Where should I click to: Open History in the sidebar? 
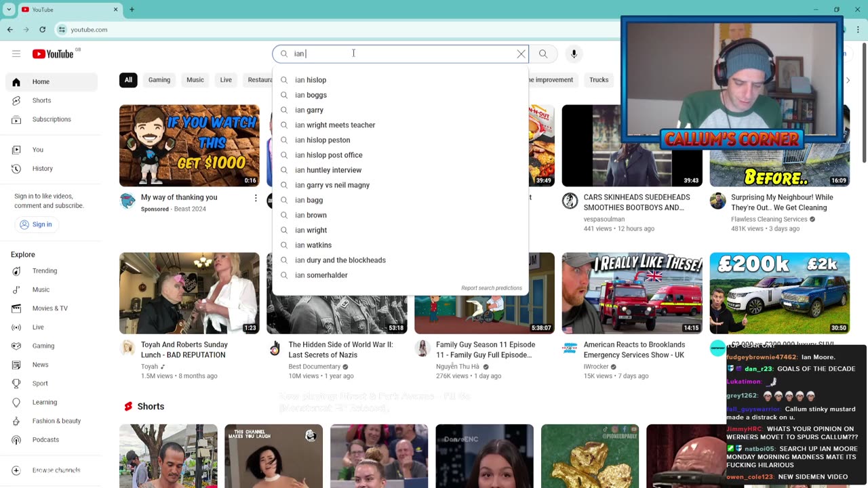[52, 169]
